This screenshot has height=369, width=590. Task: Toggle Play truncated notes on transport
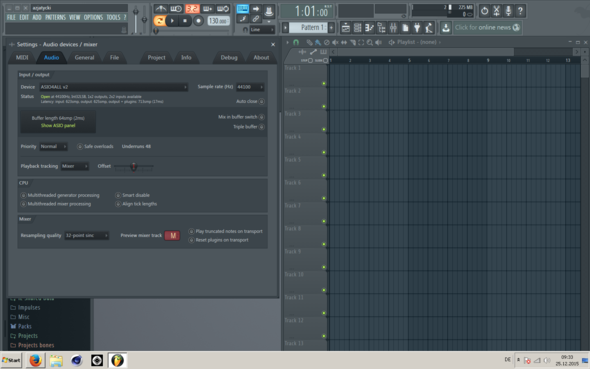pyautogui.click(x=191, y=231)
